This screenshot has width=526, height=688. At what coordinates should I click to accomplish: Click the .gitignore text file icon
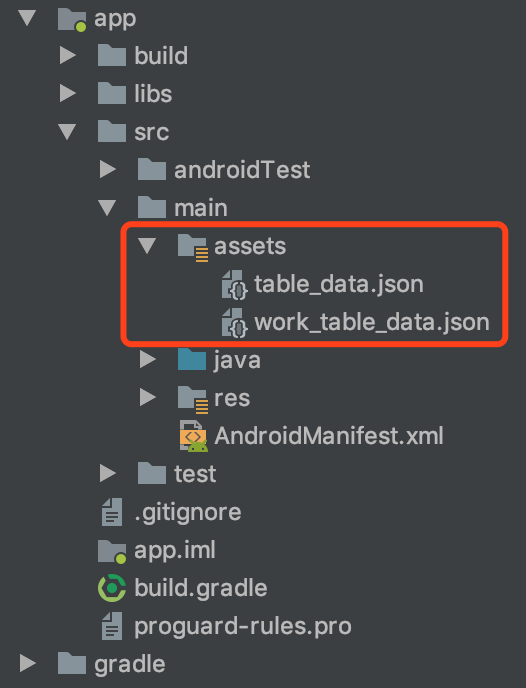pyautogui.click(x=112, y=512)
